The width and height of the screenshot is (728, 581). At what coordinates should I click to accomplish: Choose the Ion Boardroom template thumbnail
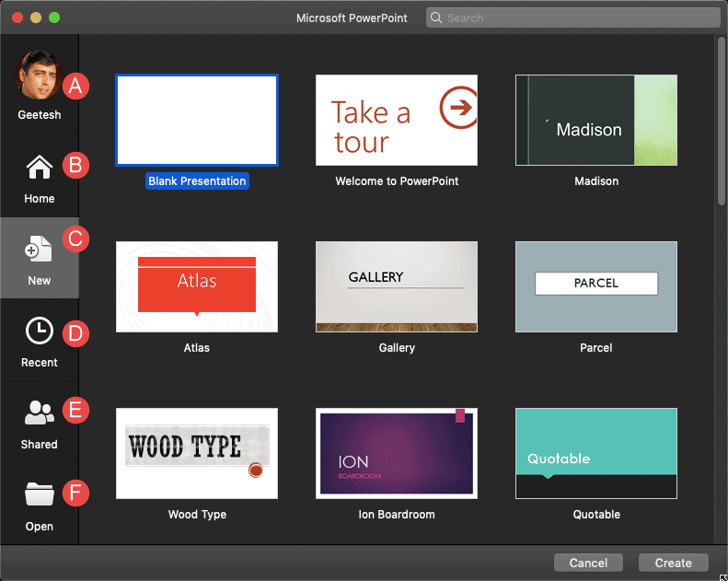[x=397, y=453]
